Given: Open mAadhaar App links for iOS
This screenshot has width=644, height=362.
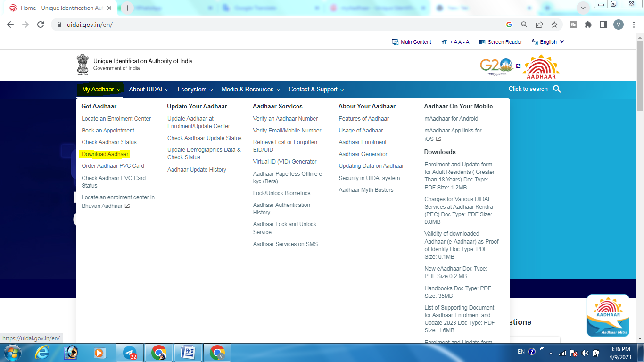Looking at the screenshot, I should tap(453, 134).
